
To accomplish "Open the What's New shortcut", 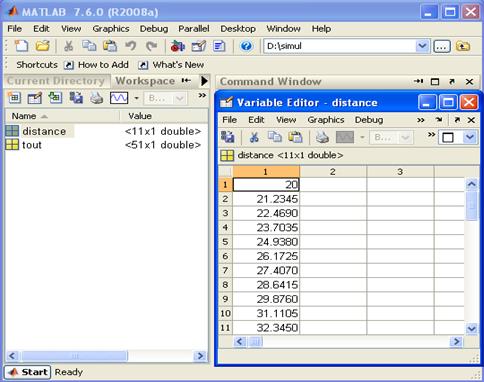I will tap(171, 65).
